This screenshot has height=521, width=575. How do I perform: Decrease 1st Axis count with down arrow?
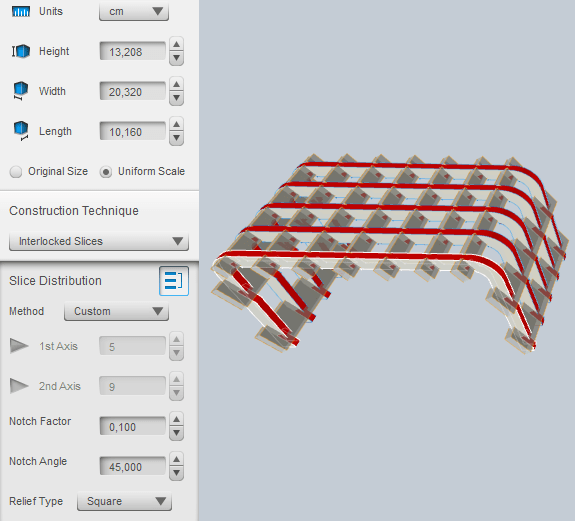176,353
